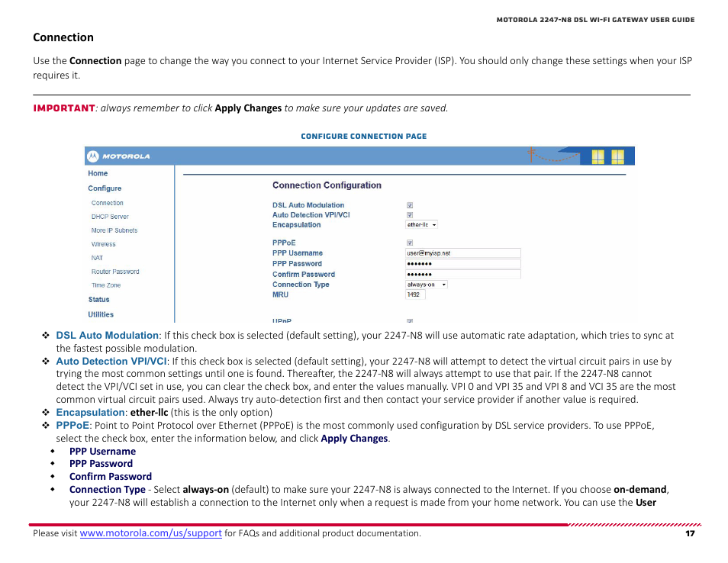Click the MRU value field
728x563 pixels.
coord(415,294)
